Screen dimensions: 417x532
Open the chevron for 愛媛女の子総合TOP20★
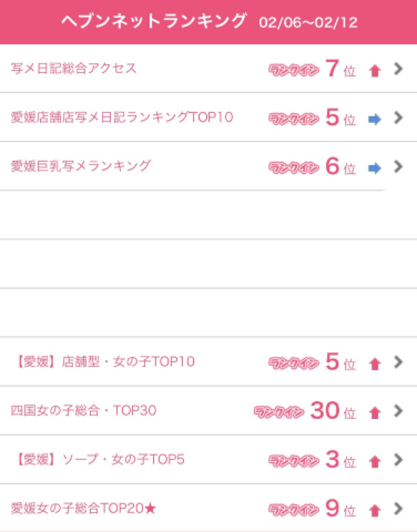click(398, 509)
